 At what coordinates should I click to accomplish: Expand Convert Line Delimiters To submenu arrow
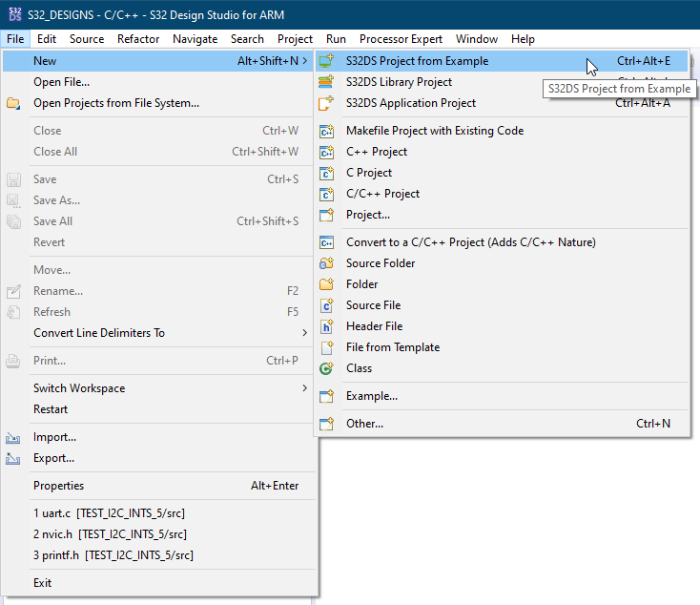(305, 332)
